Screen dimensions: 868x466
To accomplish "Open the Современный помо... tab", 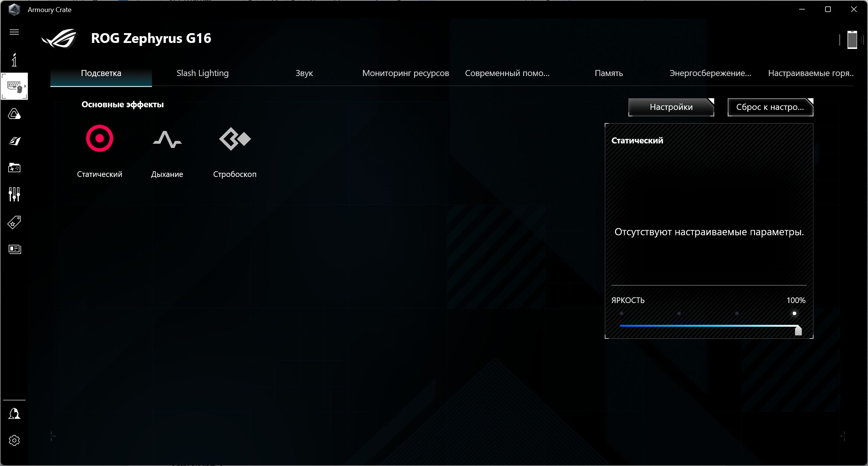I will coord(507,73).
